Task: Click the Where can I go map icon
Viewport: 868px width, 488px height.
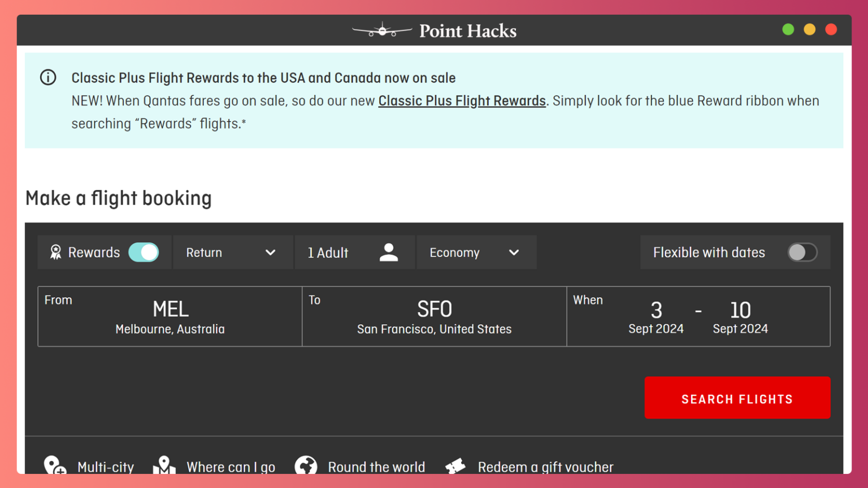Action: click(x=164, y=465)
